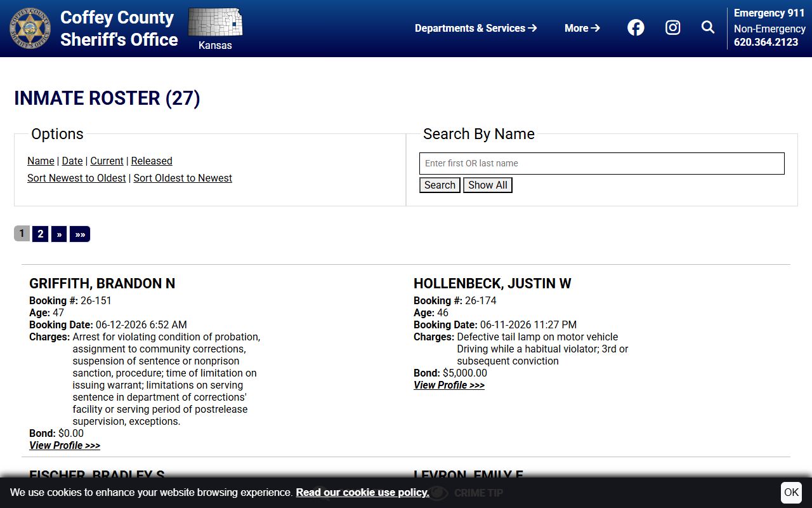Click booking number 26-151
Viewport: 812px width, 508px height.
coord(96,301)
